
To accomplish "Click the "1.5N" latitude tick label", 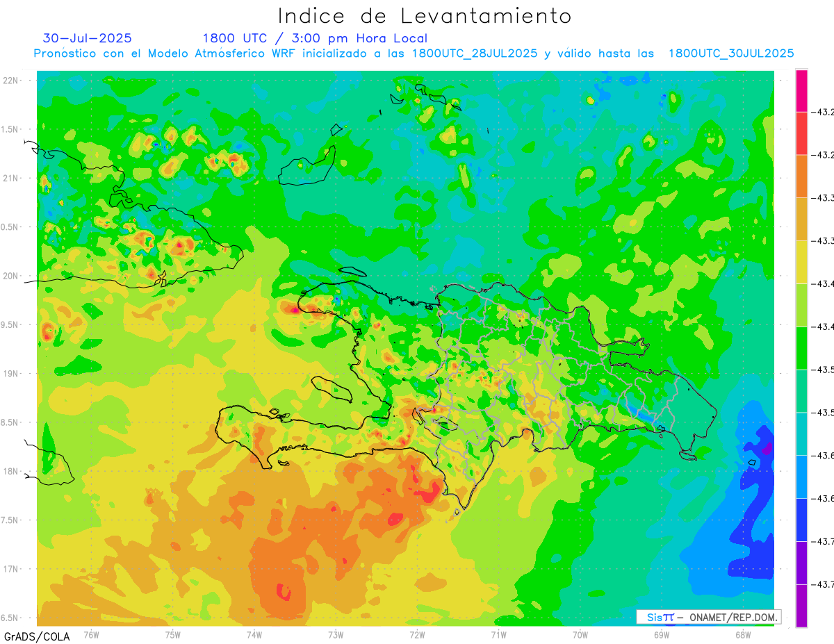I will (x=10, y=129).
